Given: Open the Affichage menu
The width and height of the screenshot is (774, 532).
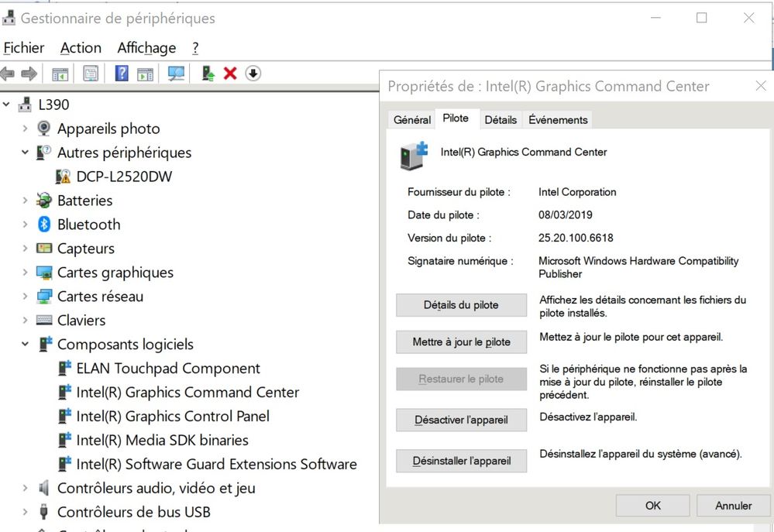Looking at the screenshot, I should (146, 48).
